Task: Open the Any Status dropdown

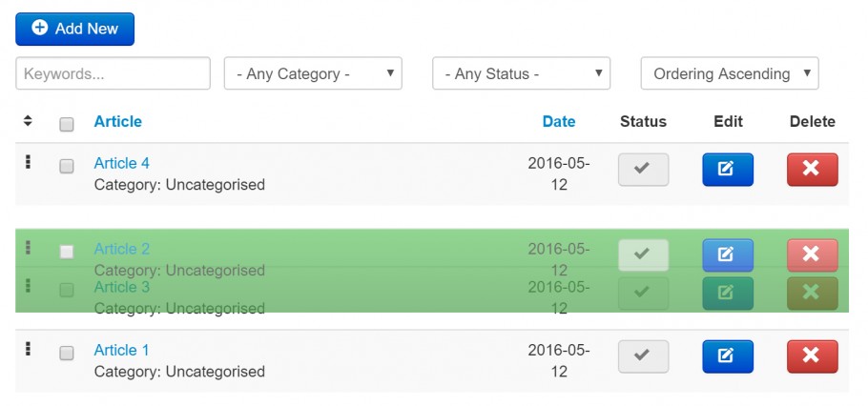Action: tap(521, 73)
